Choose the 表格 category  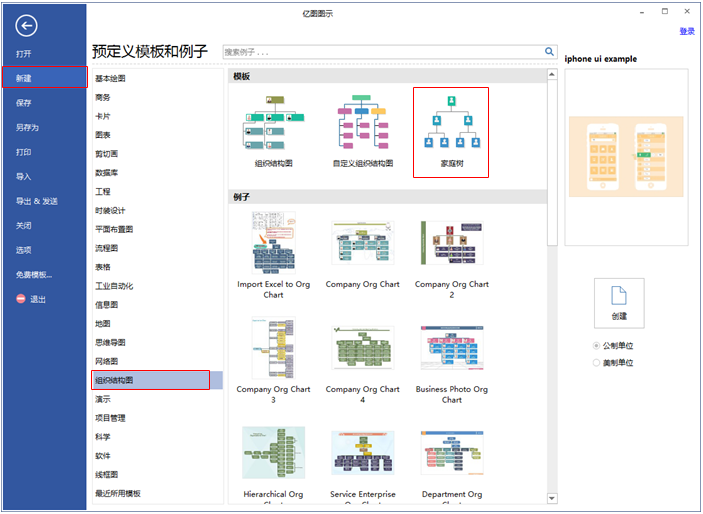click(103, 267)
